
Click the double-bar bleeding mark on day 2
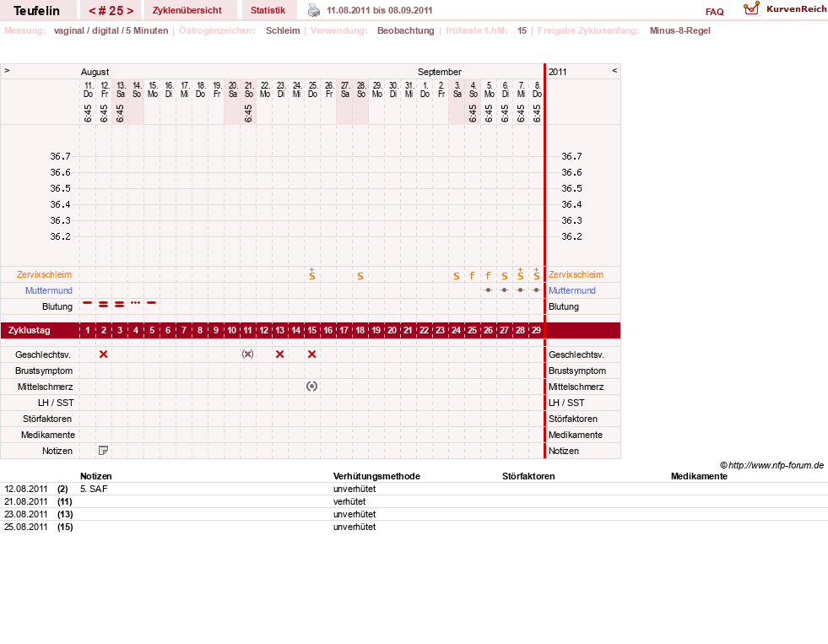[x=104, y=304]
